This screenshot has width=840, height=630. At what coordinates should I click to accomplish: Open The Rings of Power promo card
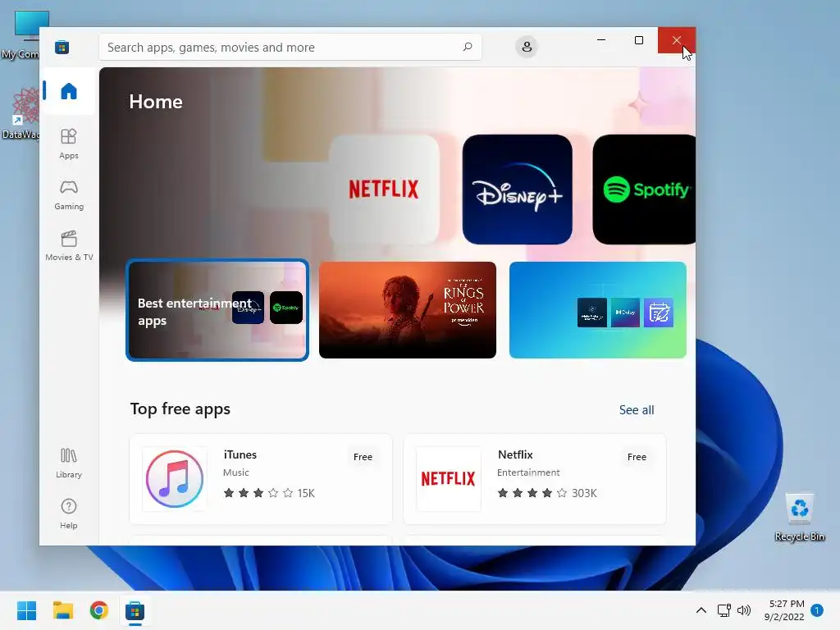click(x=408, y=310)
